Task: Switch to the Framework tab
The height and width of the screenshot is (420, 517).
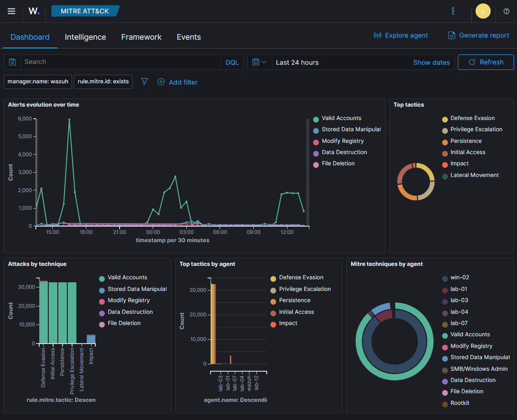Action: [x=142, y=37]
